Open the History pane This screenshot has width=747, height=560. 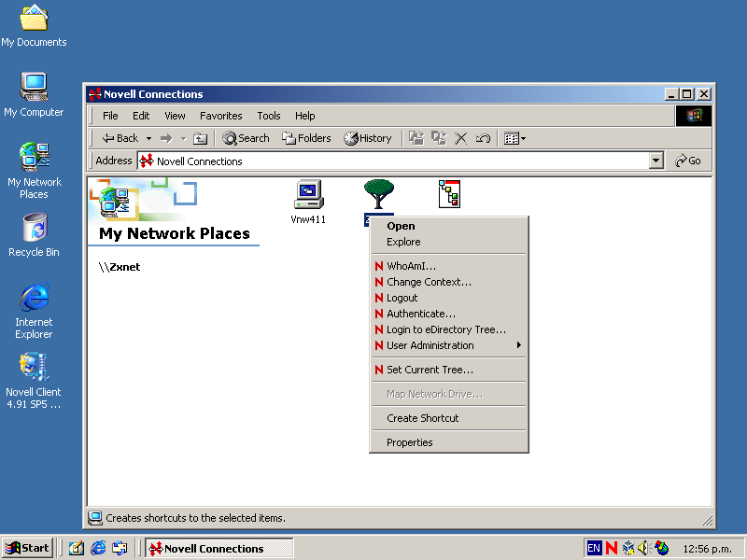[368, 138]
